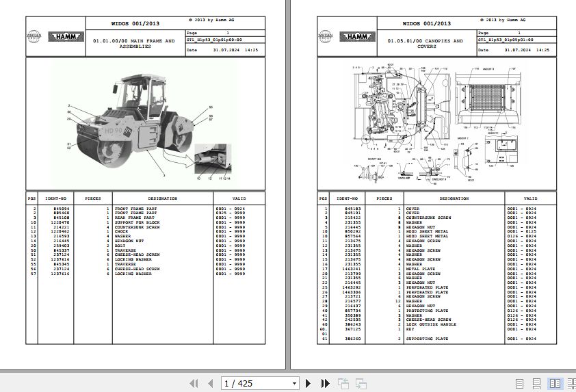This screenshot has height=392, width=576.
Task: Select the 'REAR FRAME PART' designation
Action: [x=135, y=218]
